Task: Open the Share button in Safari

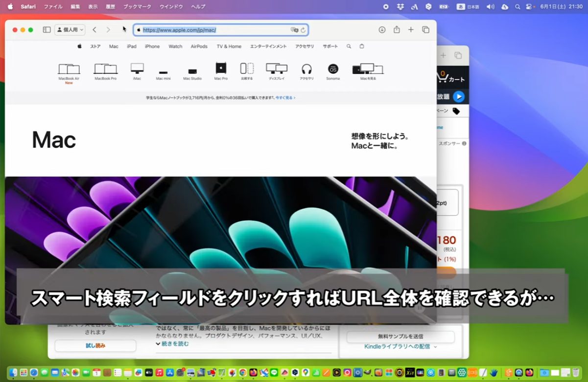Action: (x=397, y=30)
